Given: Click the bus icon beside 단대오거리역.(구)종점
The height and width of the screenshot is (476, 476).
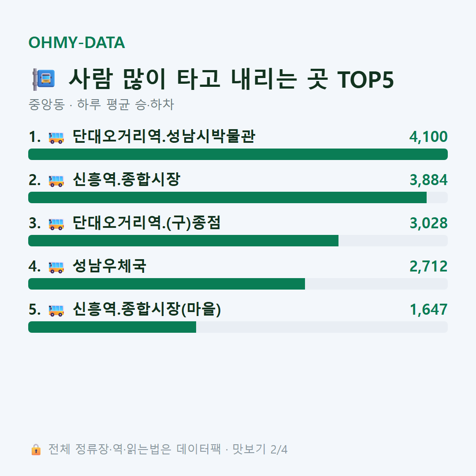Looking at the screenshot, I should 56,224.
